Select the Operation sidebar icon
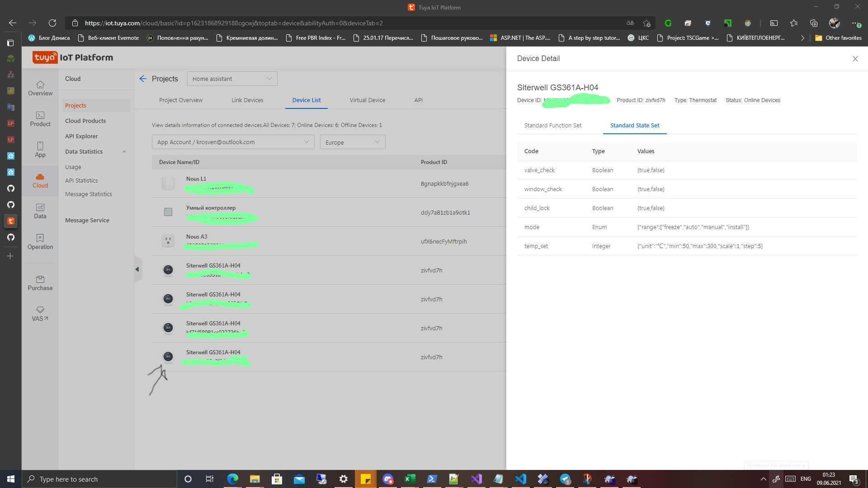 pos(40,241)
